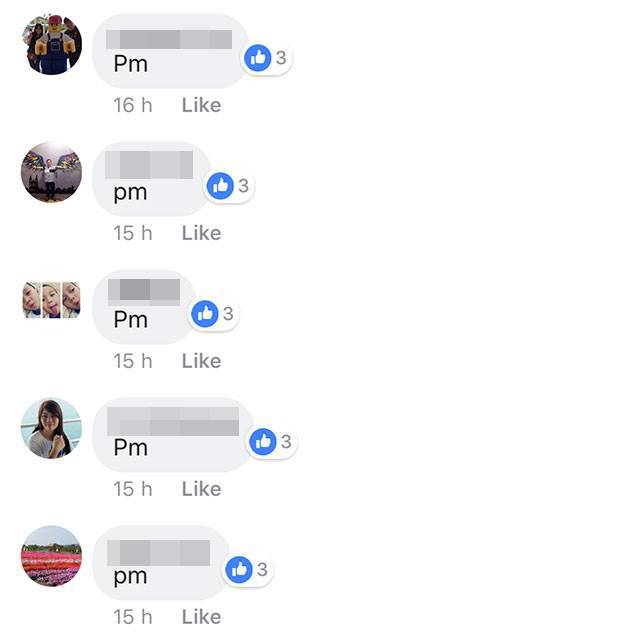Click the thumbs-up reaction on the 16 h comment

coord(267,58)
